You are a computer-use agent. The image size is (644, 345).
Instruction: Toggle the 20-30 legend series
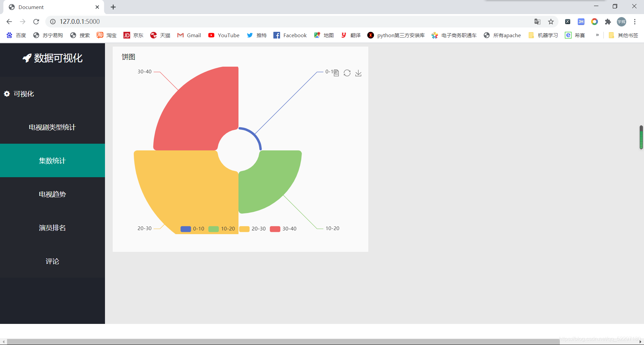tap(252, 229)
